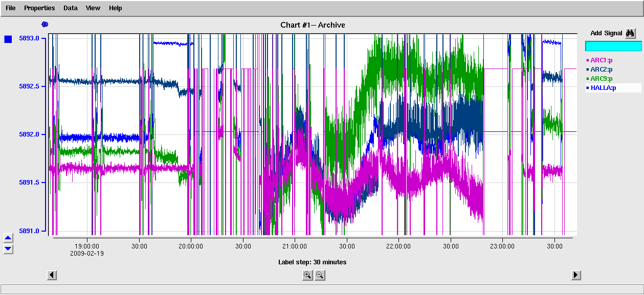Pan chart left with the left arrow
The width and height of the screenshot is (644, 295).
coord(52,275)
